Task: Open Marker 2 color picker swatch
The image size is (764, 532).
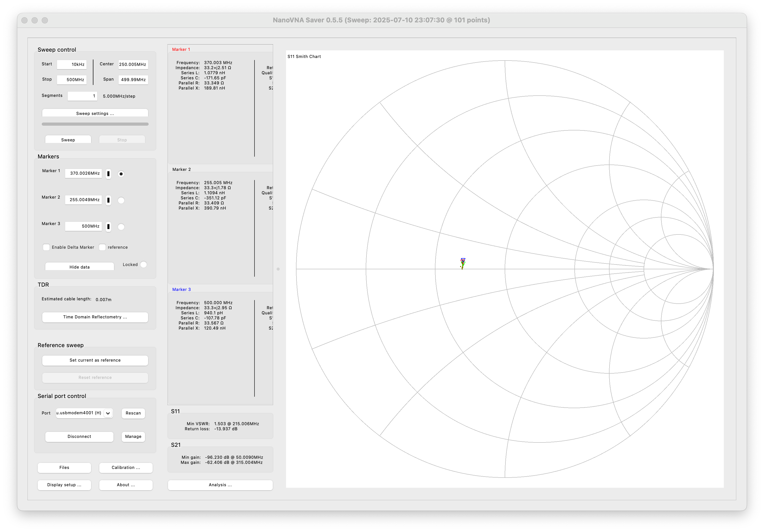Action: pyautogui.click(x=108, y=200)
